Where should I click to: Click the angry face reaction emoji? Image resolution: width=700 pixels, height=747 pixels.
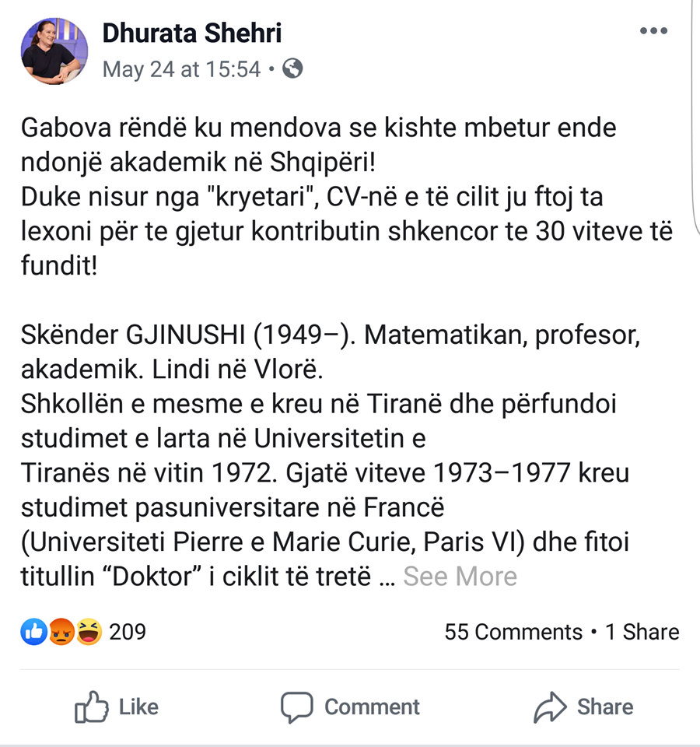[x=61, y=632]
